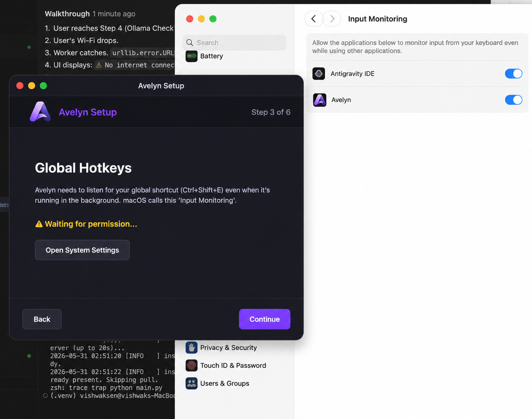Click the magnifier icon in Search field
The height and width of the screenshot is (419, 532).
[190, 43]
